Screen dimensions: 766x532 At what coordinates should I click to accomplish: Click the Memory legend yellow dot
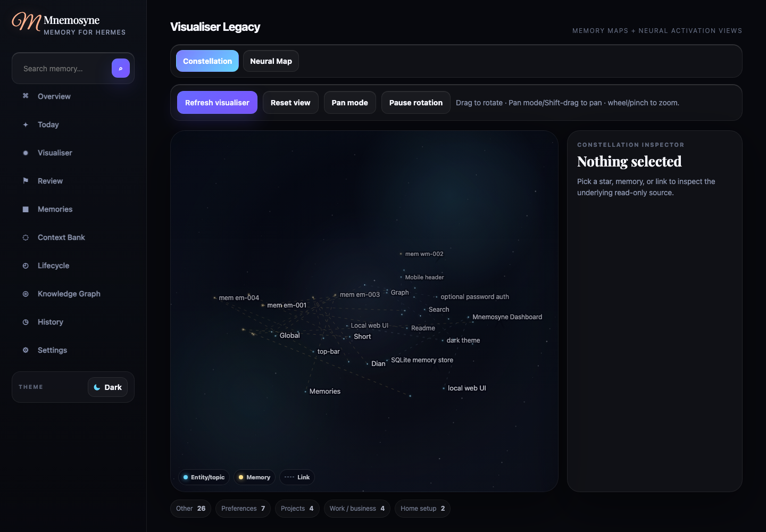pyautogui.click(x=241, y=477)
